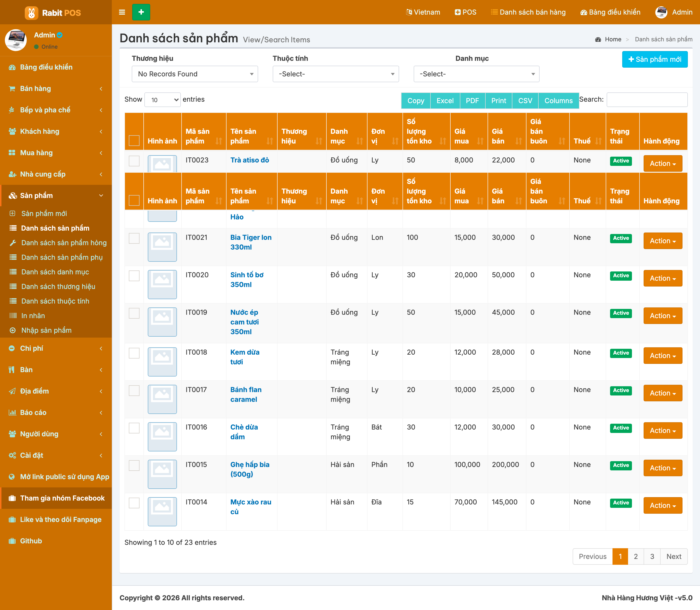Open the Thương hiệu dropdown
This screenshot has width=700, height=610.
[194, 74]
